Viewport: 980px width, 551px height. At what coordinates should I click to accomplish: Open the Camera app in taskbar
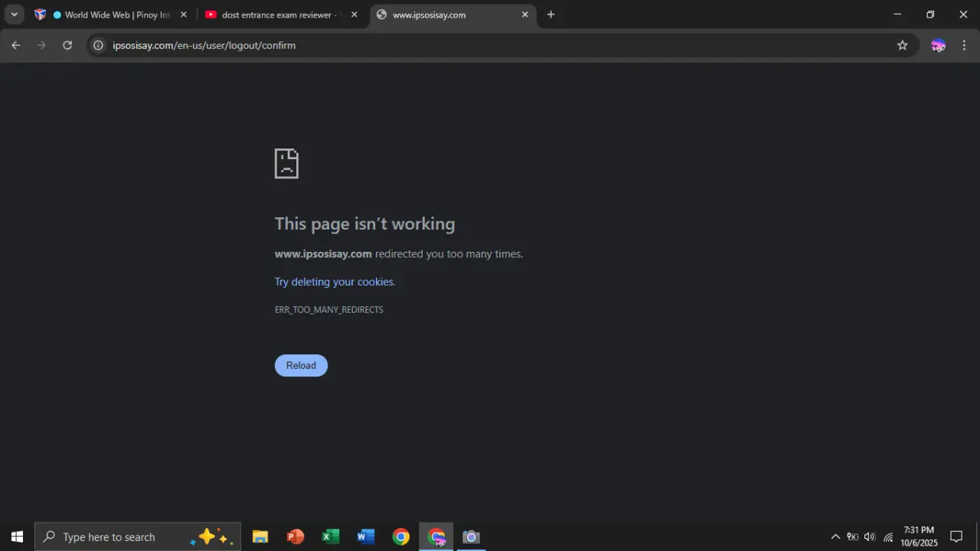[472, 536]
